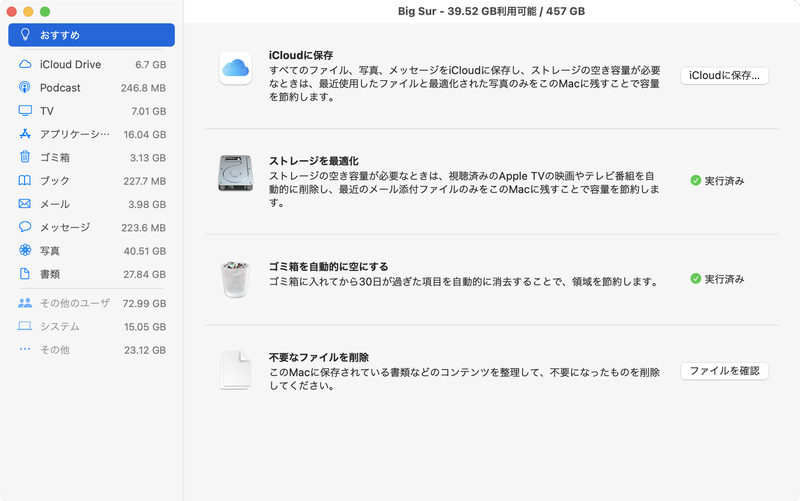Select the メッセージ category label
The height and width of the screenshot is (501, 800).
tap(65, 227)
